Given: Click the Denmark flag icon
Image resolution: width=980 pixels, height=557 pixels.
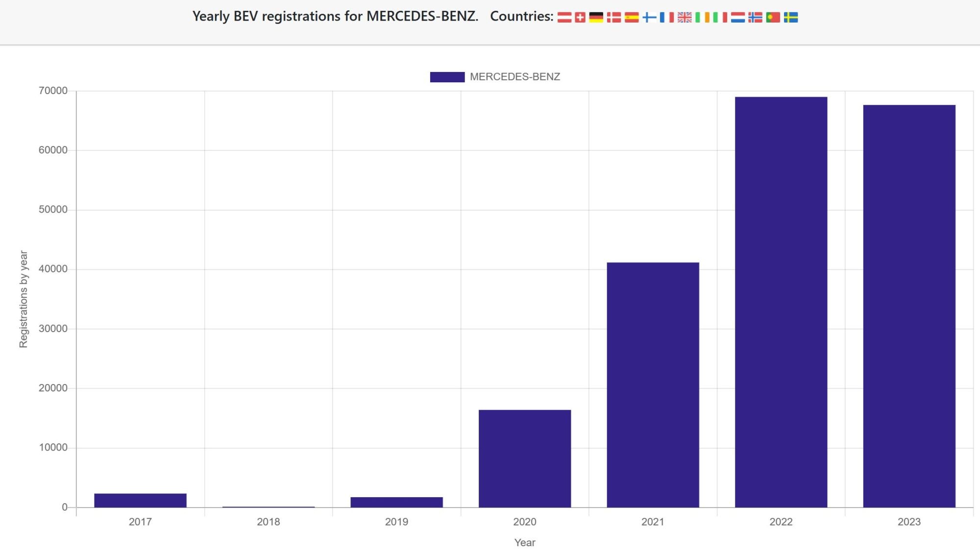Looking at the screenshot, I should (614, 18).
